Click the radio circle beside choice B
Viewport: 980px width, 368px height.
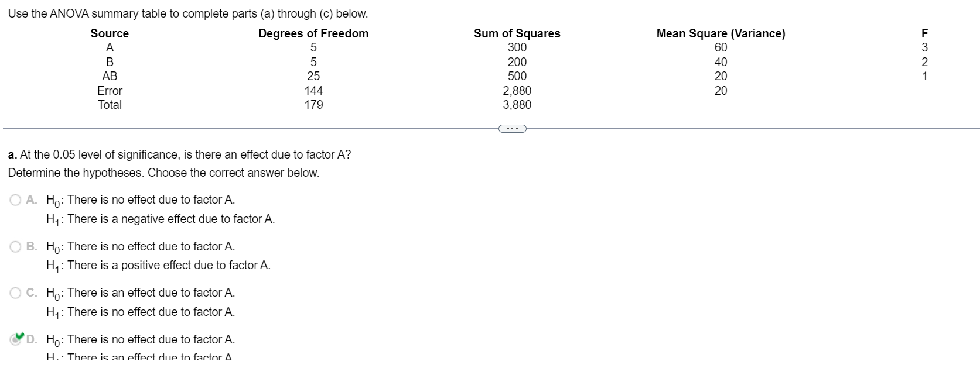[15, 246]
